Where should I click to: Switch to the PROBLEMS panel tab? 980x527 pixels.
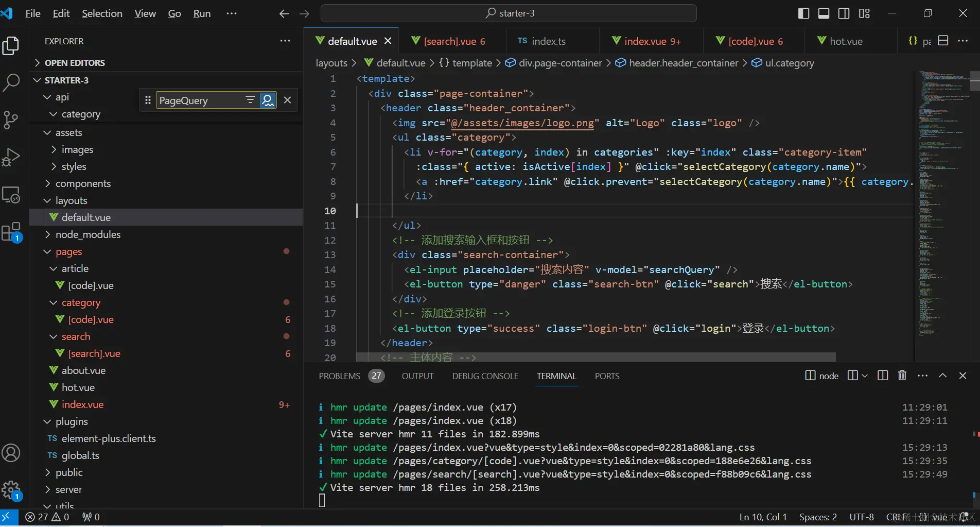coord(340,376)
